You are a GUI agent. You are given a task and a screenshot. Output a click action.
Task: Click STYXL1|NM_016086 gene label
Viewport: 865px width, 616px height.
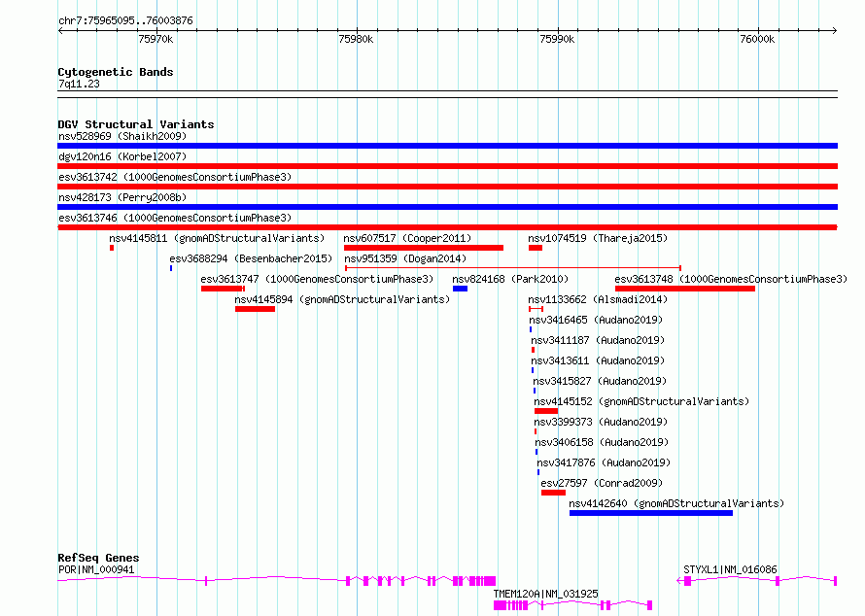pos(730,569)
